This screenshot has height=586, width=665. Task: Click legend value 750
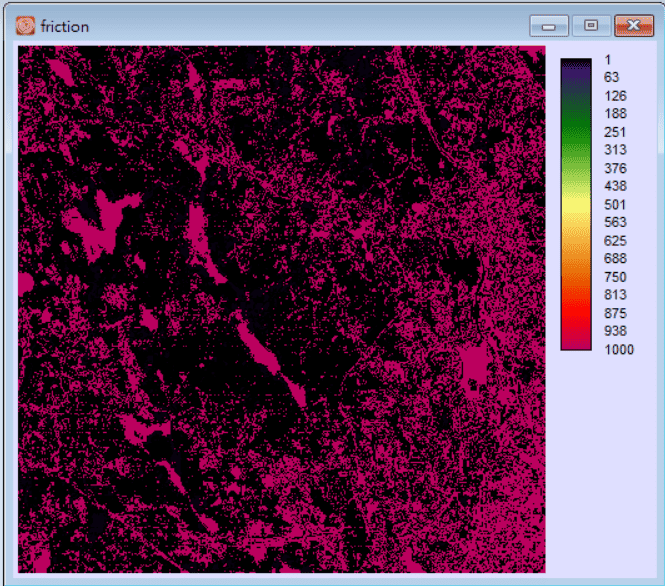[615, 277]
